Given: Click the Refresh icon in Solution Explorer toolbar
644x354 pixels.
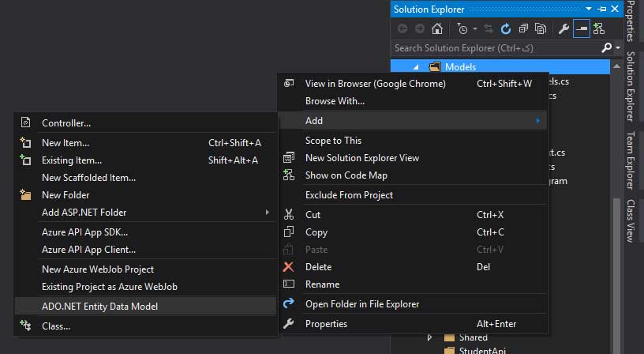Looking at the screenshot, I should 505,28.
